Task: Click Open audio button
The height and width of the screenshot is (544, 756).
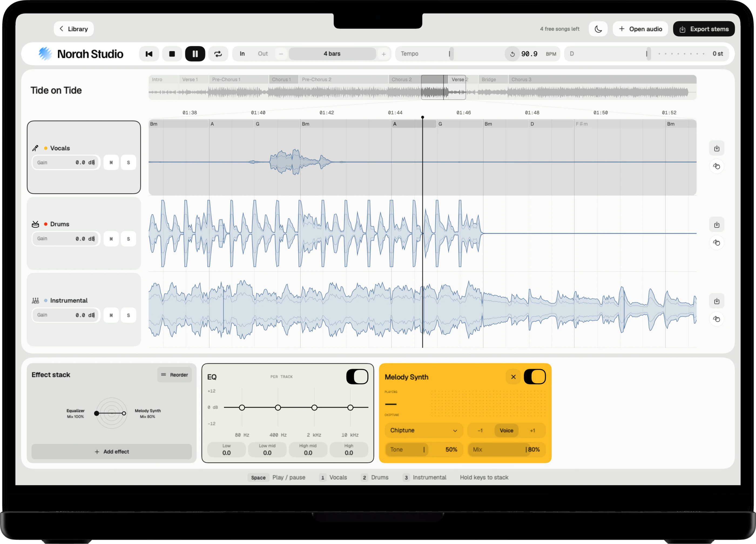Action: coord(640,29)
